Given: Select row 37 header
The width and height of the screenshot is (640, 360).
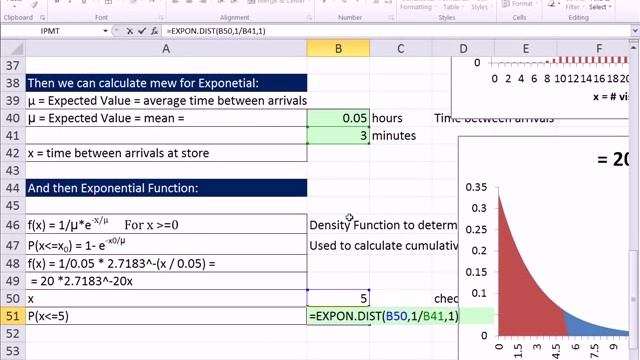Looking at the screenshot, I should coord(13,65).
